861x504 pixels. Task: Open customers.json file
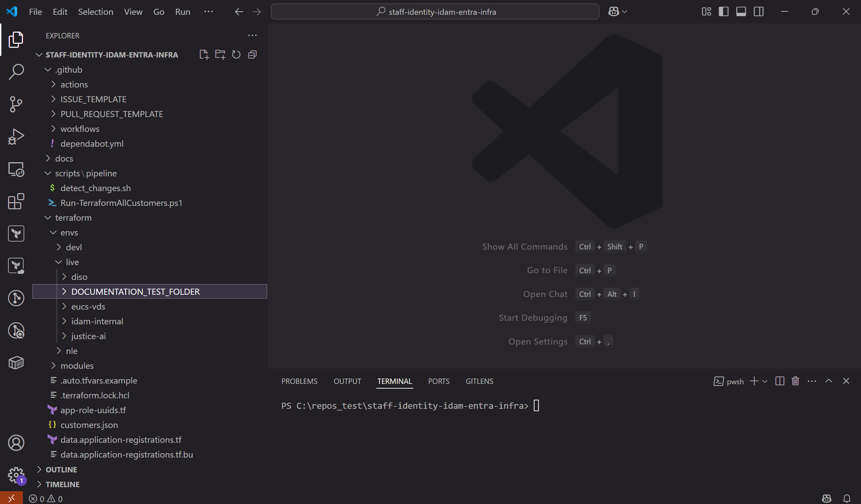pos(150,425)
